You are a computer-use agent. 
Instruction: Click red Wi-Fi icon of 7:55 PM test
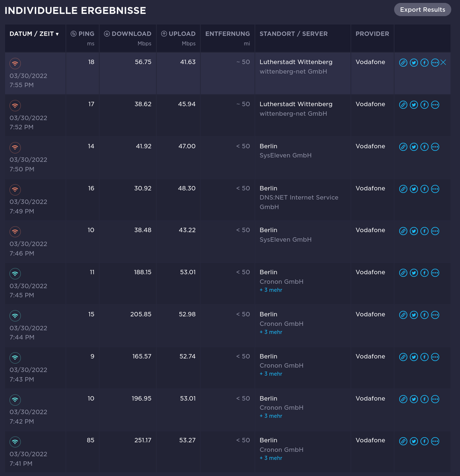15,64
